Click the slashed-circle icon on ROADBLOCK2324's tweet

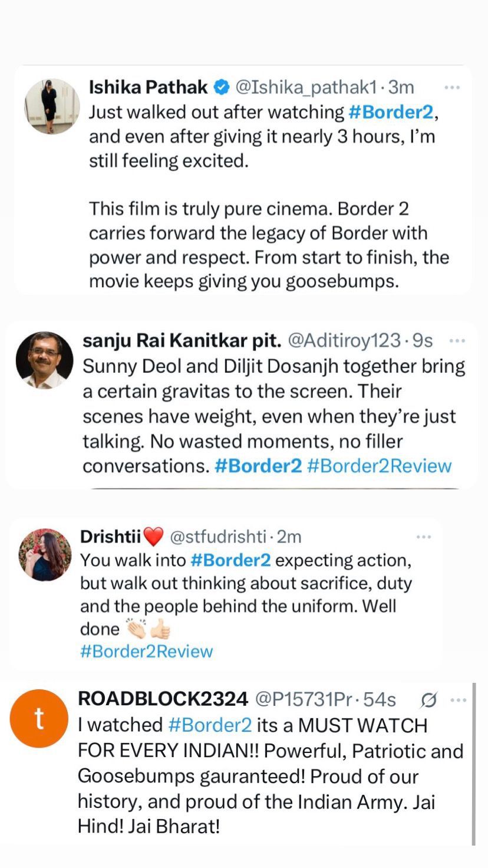[x=429, y=700]
